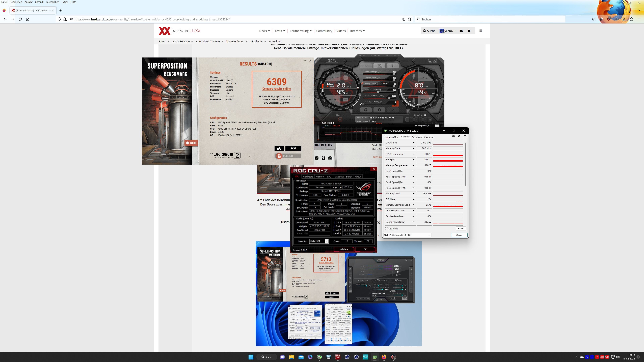Open CPU-Z Socket #1 selection dropdown

pyautogui.click(x=327, y=241)
